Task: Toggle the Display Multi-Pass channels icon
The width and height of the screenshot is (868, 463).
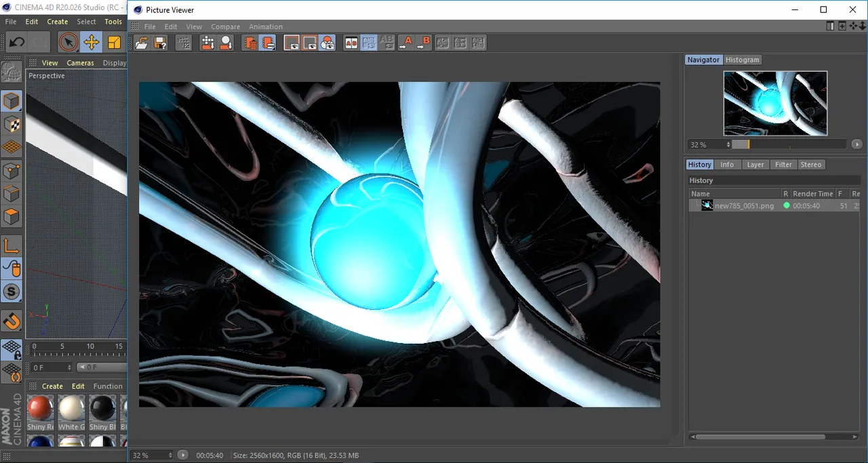Action: pyautogui.click(x=328, y=43)
